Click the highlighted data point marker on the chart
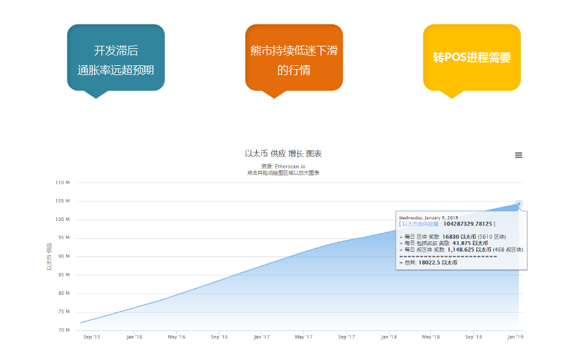 pyautogui.click(x=519, y=204)
